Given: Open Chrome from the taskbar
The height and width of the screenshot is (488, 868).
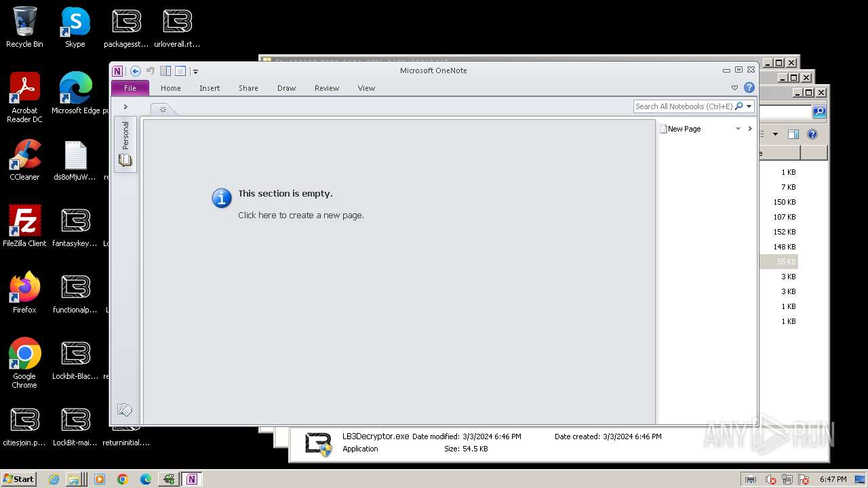Looking at the screenshot, I should 123,479.
